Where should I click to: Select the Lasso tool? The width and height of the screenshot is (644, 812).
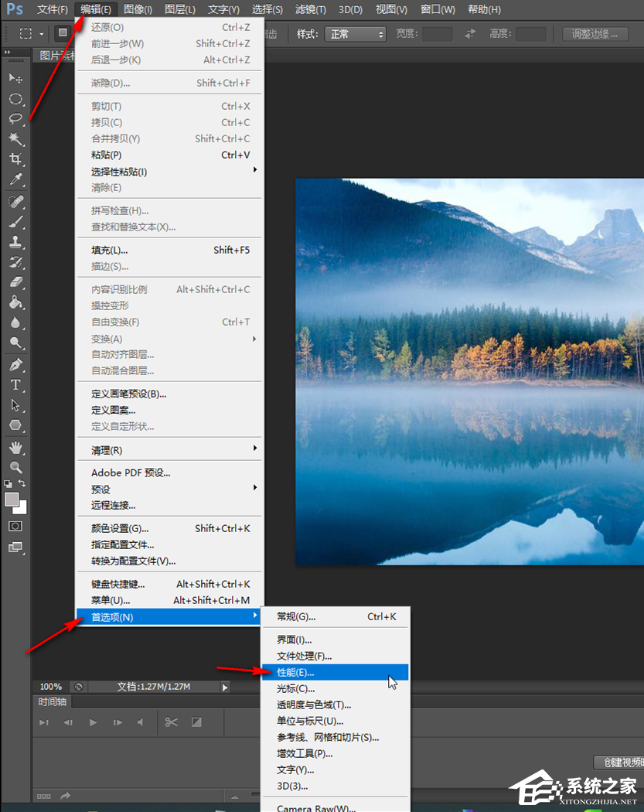click(15, 118)
